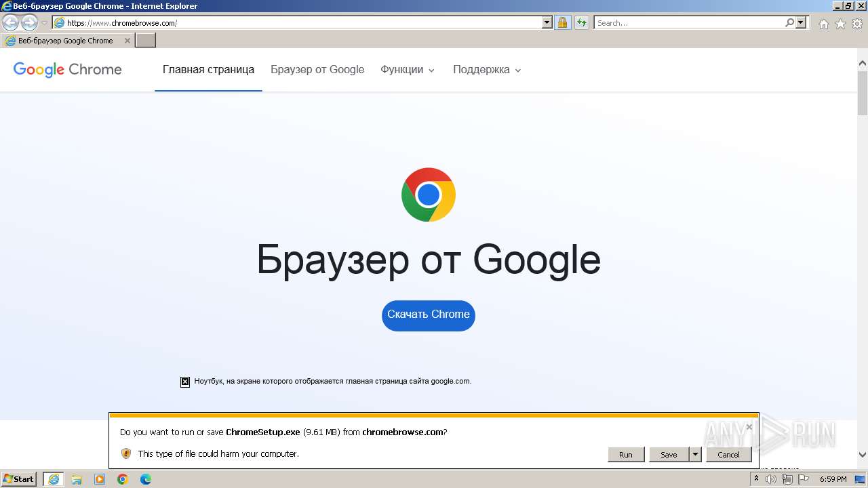Click the browser Back arrow button
This screenshot has width=868, height=488.
pyautogui.click(x=10, y=22)
